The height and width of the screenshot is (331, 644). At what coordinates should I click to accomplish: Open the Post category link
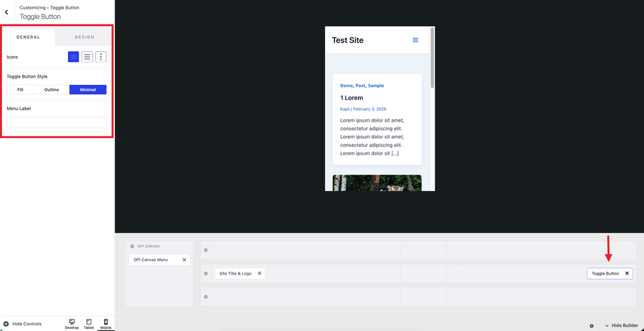360,85
